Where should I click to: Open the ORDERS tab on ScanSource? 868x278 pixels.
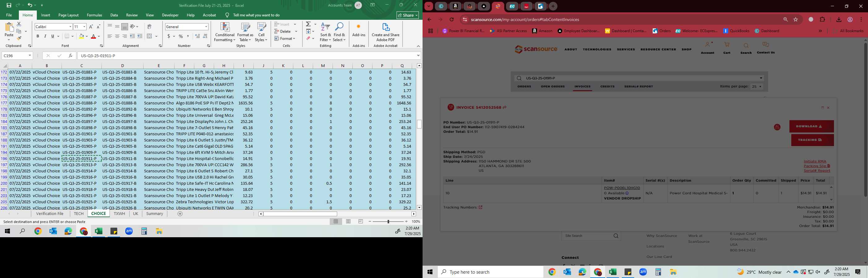tap(524, 86)
